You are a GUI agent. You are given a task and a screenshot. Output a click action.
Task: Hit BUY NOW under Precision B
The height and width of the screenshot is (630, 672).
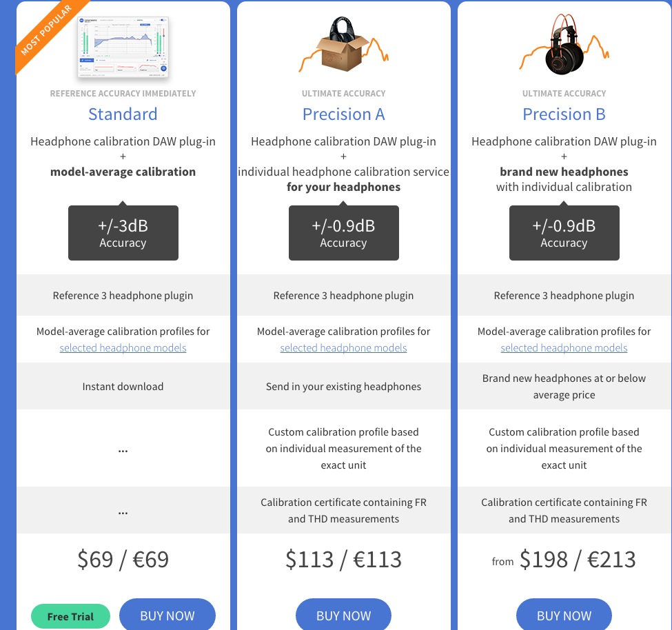564,616
